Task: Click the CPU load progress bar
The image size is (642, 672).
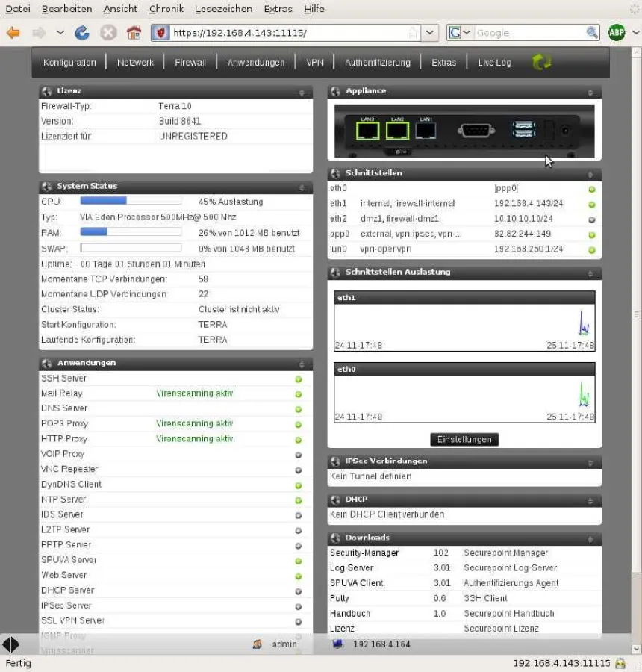Action: (131, 201)
